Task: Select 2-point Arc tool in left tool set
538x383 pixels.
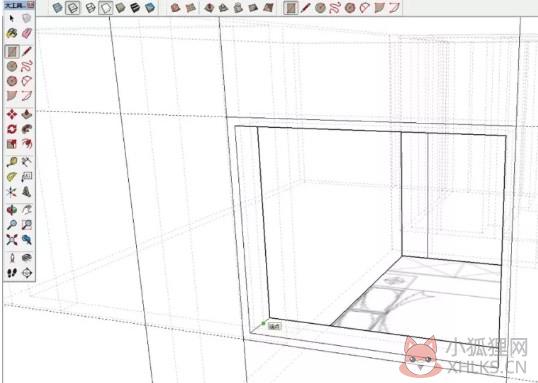Action: (x=26, y=96)
